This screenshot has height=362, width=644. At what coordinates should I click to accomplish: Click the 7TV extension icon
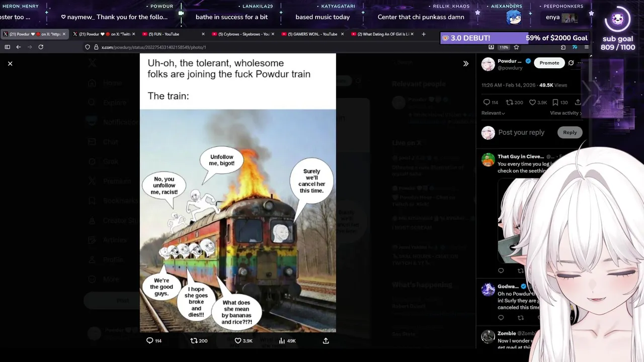(x=575, y=47)
